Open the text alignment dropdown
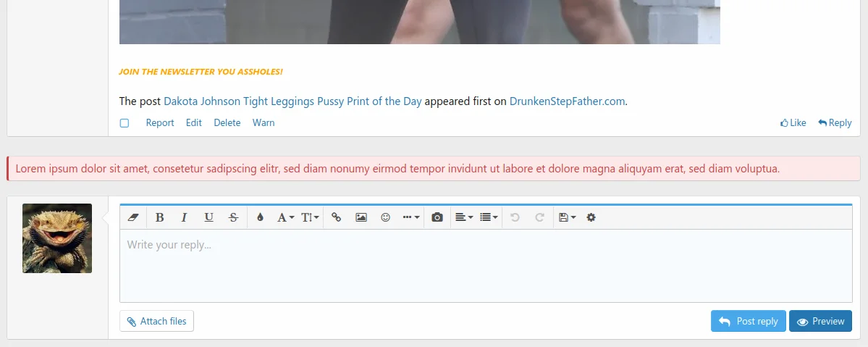 point(463,217)
